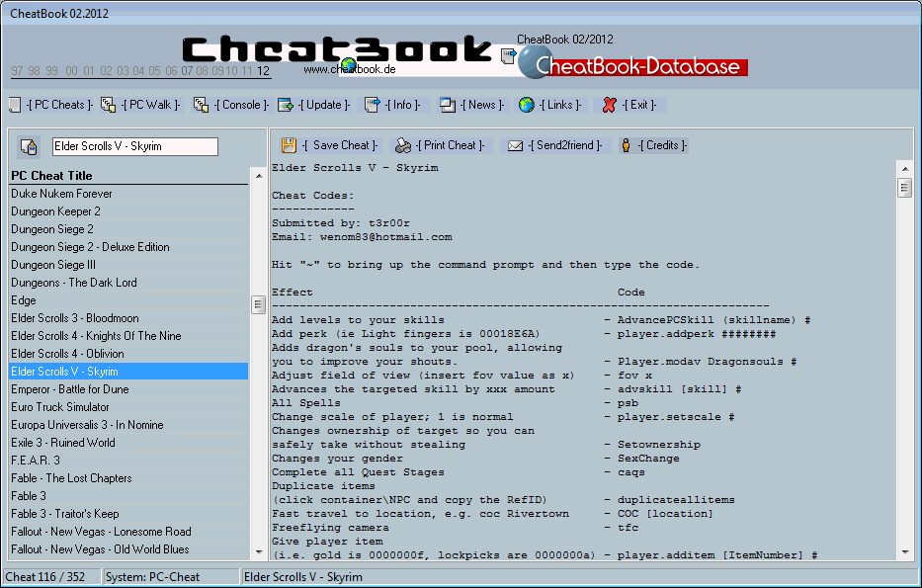Select the [ Info ] menu item
Screen dimensions: 922x588
pyautogui.click(x=403, y=106)
